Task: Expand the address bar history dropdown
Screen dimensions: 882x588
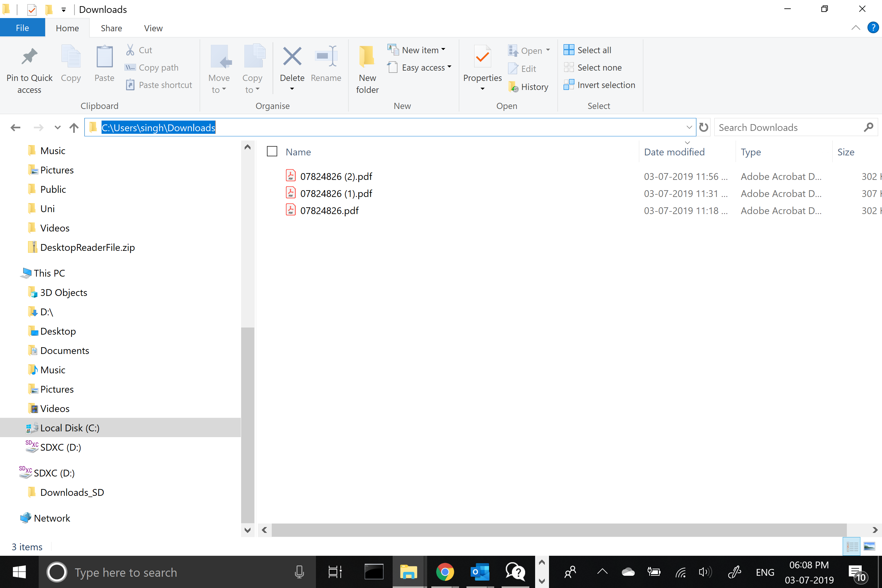Action: [x=689, y=128]
